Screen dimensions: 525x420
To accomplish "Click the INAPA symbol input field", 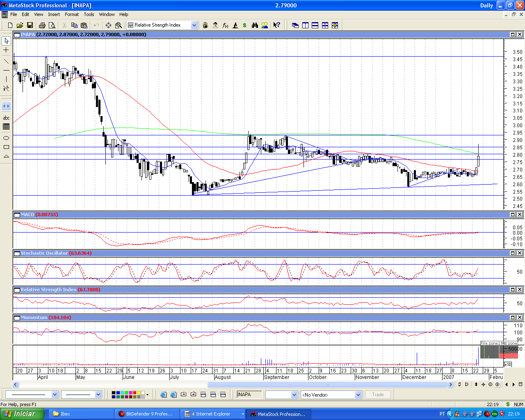I will click(x=249, y=395).
